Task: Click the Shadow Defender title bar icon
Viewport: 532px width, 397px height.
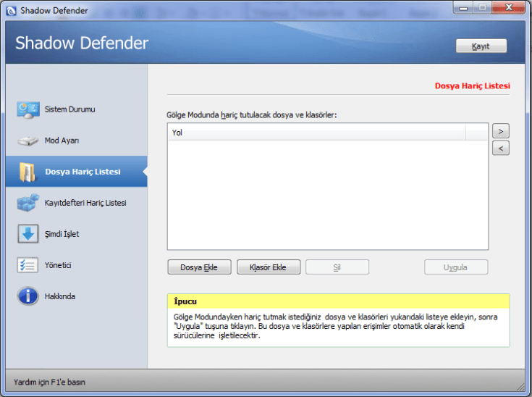Action: pos(10,9)
